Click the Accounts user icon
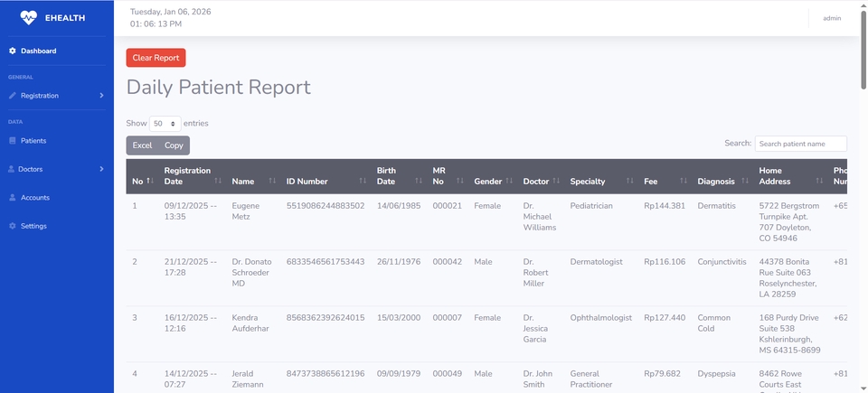Viewport: 868px width, 393px height. click(13, 197)
